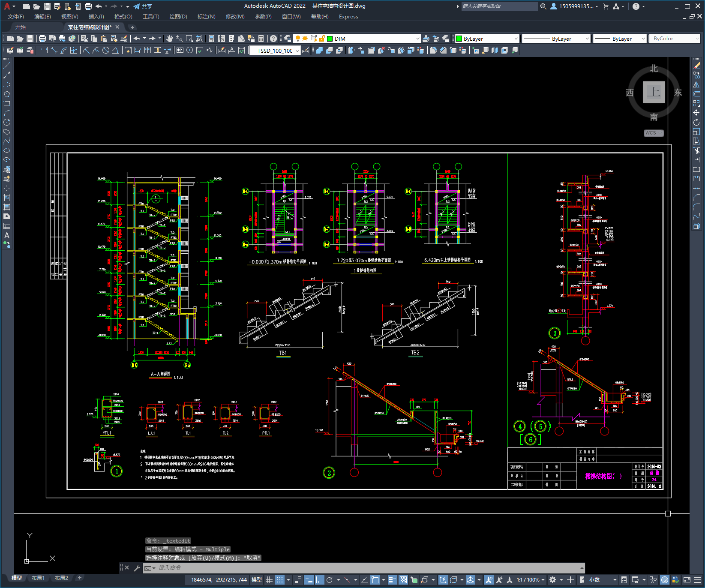Open the annotation scale 1:1 / 100% dropdown
Screen dimensions: 705x588
coord(531,580)
